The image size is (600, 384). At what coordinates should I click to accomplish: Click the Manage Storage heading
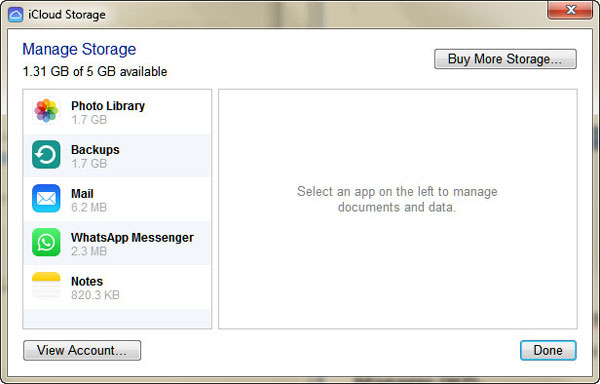point(79,49)
